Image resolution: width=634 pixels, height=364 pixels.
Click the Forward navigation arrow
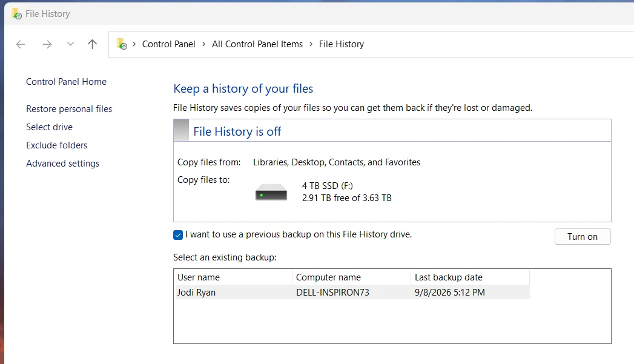(x=47, y=44)
